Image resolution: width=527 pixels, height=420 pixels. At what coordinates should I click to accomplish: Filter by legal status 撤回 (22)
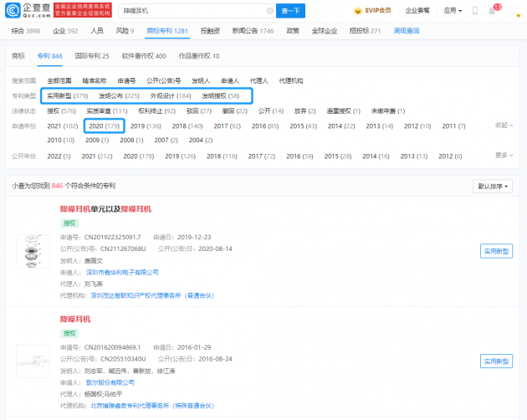[234, 111]
